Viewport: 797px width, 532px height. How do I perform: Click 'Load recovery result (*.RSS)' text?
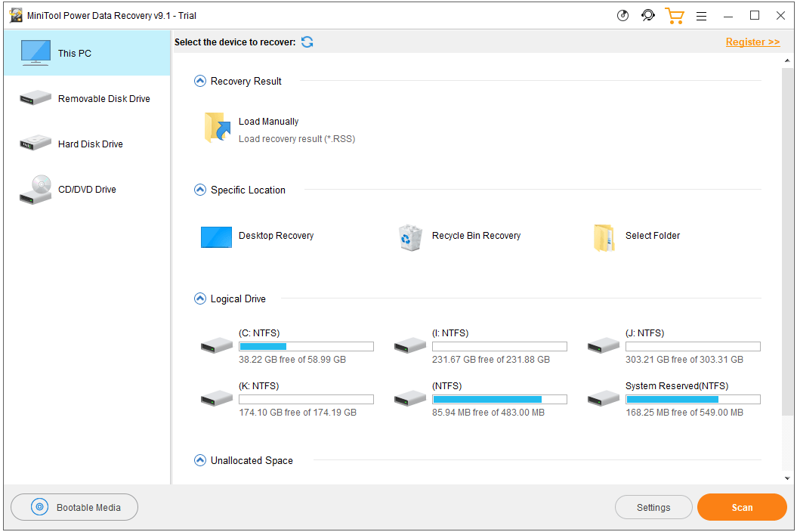tap(297, 139)
